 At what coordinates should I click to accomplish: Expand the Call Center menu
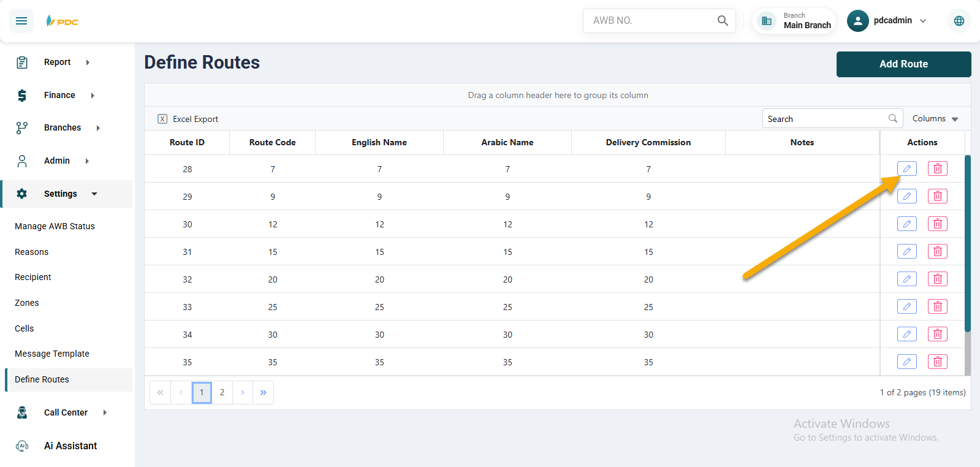pyautogui.click(x=66, y=412)
